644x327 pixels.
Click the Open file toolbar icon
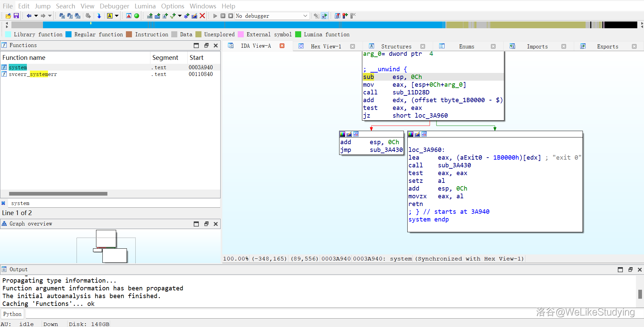(x=8, y=16)
